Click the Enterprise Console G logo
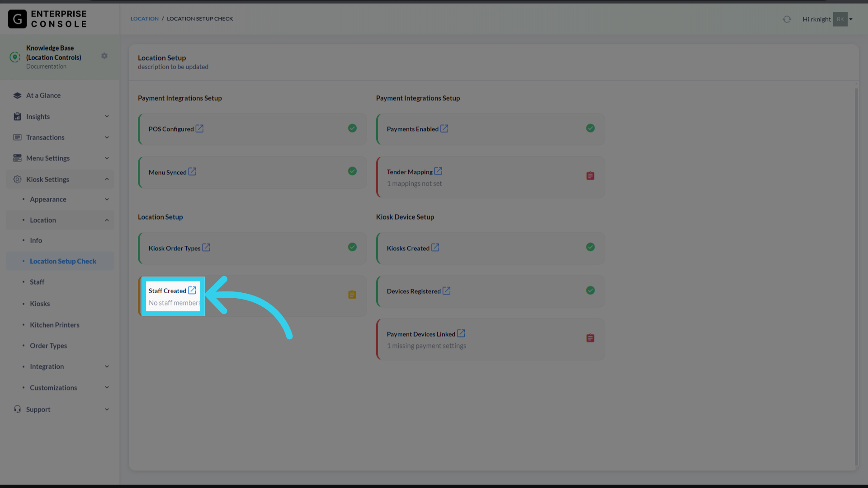The width and height of the screenshot is (868, 488). [x=17, y=19]
